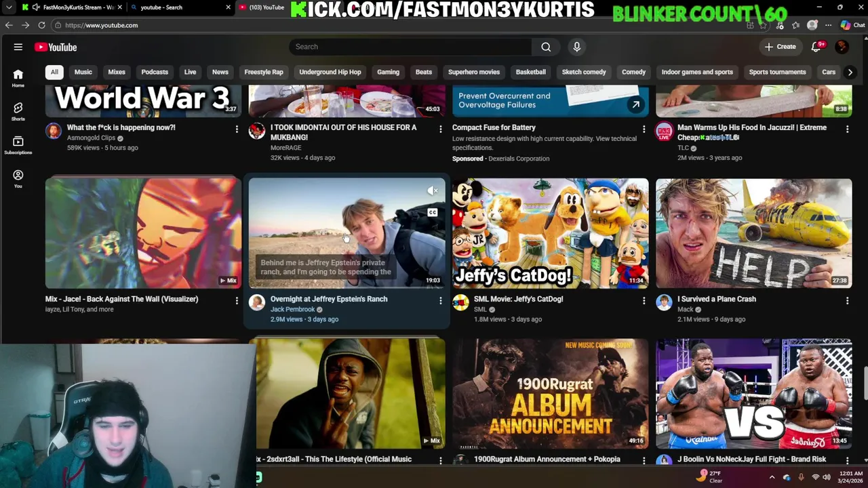Open volume speaker tray icon

(x=828, y=478)
